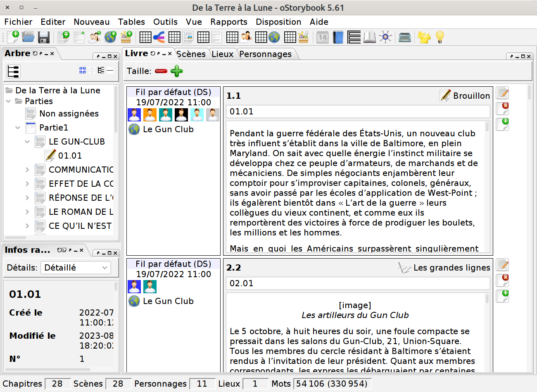
Task: Open the Tables menu
Action: tap(131, 22)
